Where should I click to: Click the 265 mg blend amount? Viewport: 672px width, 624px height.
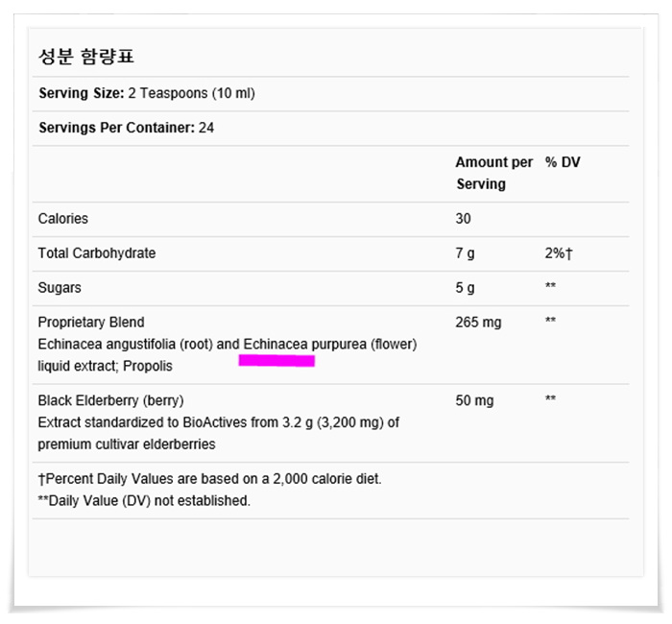pyautogui.click(x=478, y=323)
